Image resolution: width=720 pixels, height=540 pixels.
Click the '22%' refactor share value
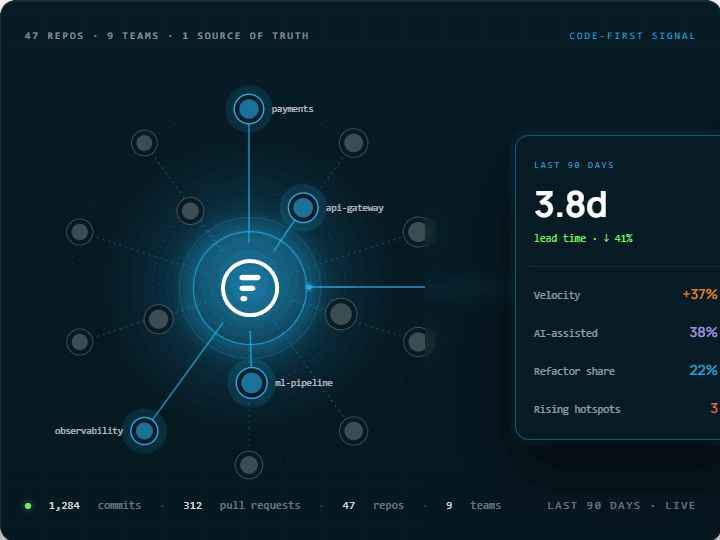click(703, 371)
